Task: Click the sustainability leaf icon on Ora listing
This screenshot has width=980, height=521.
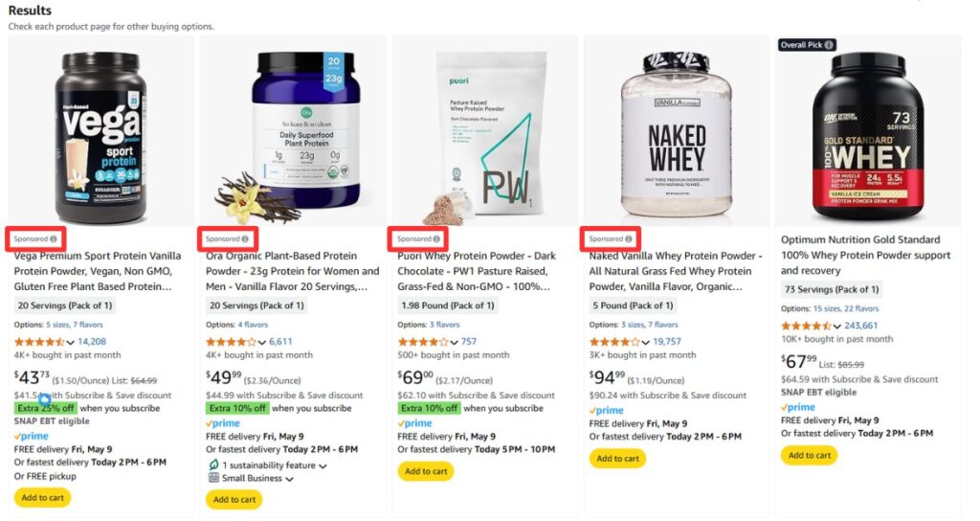Action: pos(213,464)
